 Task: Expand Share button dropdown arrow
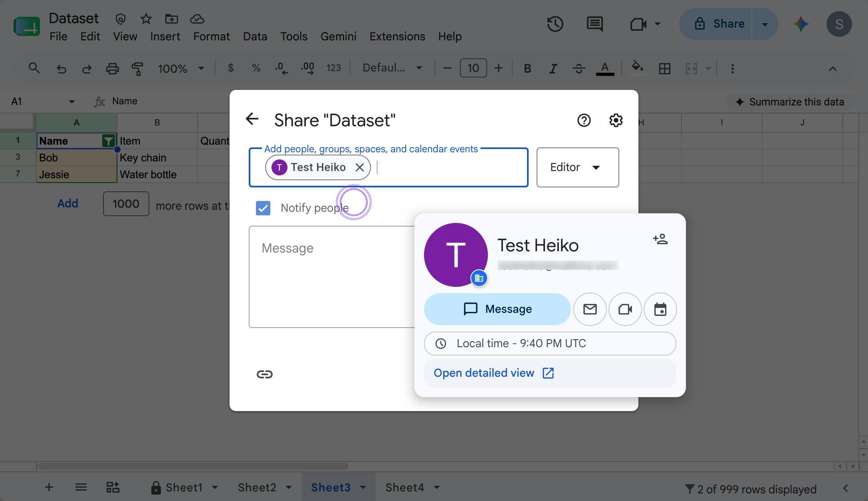point(765,24)
